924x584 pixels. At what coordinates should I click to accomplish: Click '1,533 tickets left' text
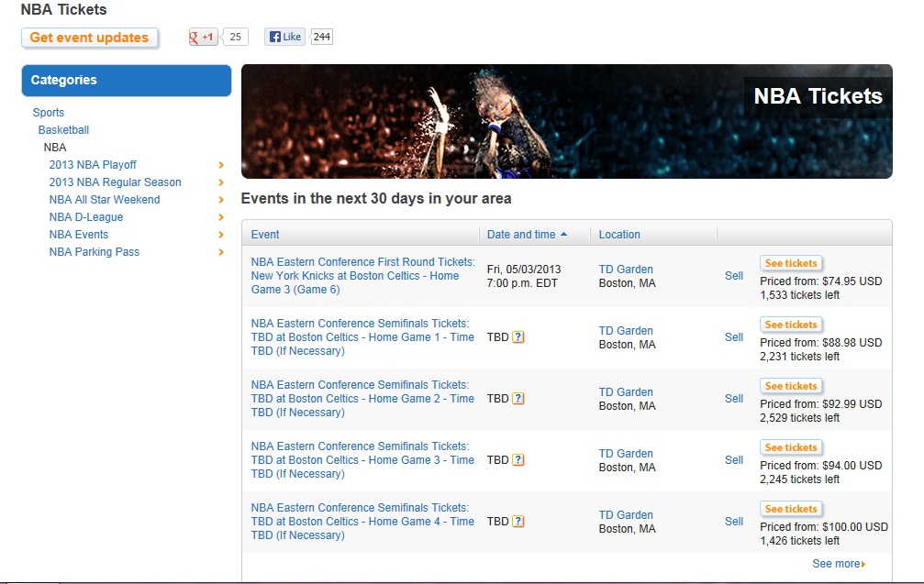[x=799, y=295]
